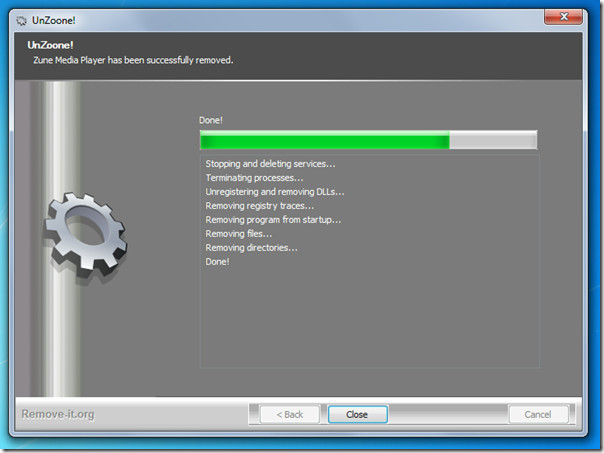Click the Close button to finish

(357, 414)
